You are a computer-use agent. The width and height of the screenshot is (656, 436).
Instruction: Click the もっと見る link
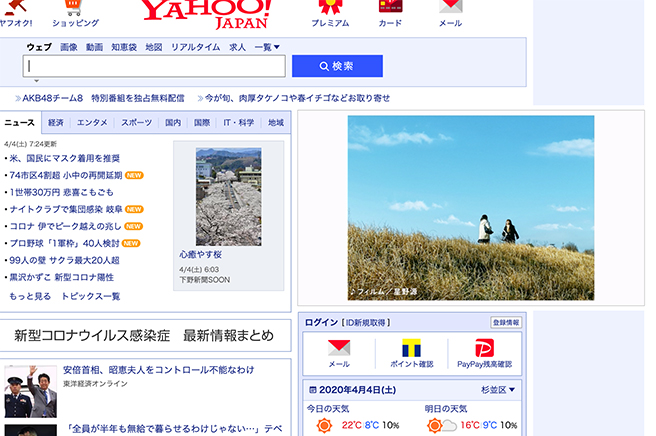coord(30,296)
